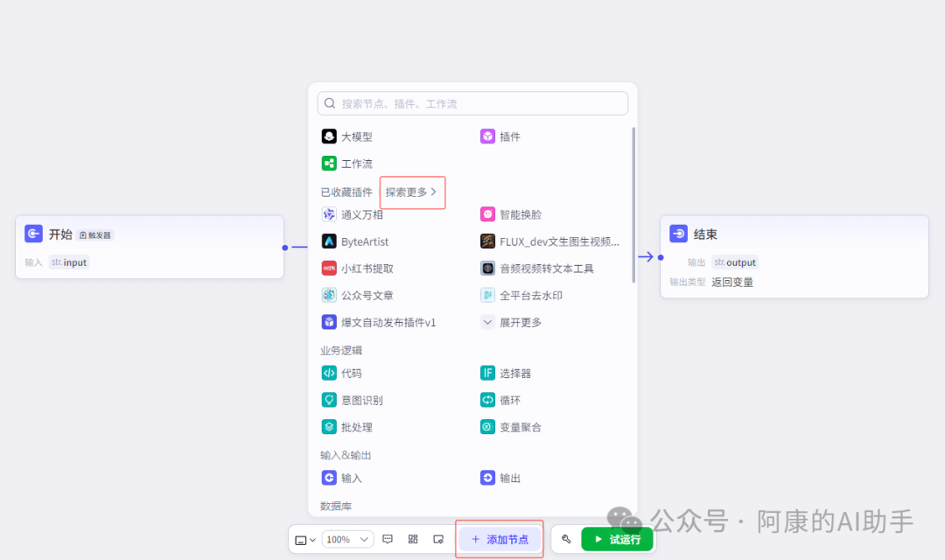Image resolution: width=945 pixels, height=560 pixels.
Task: Click the str.output variable tag
Action: [735, 262]
